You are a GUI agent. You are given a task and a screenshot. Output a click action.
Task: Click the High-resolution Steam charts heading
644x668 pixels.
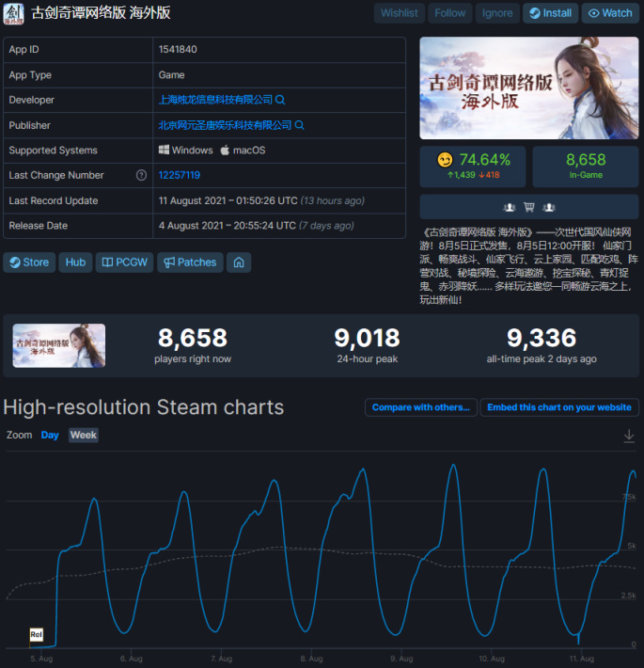[144, 407]
